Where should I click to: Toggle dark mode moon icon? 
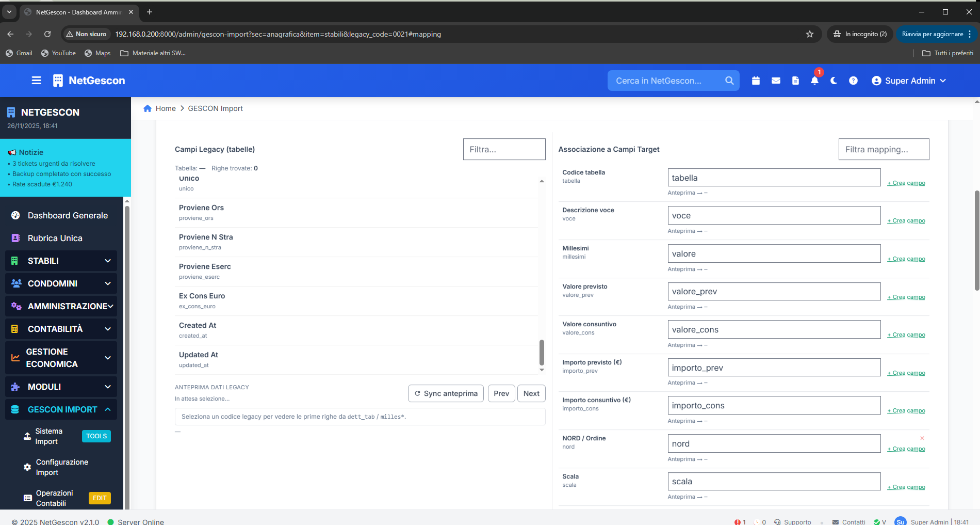tap(834, 81)
